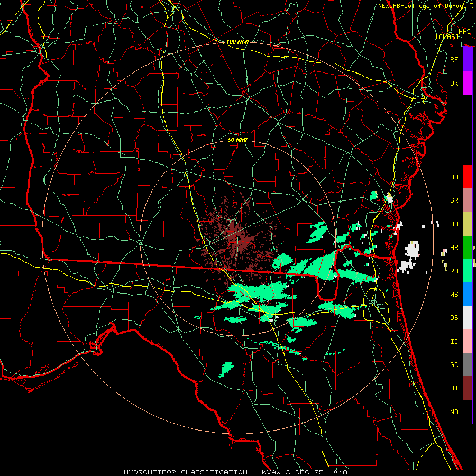
Task: Click the "UK" legend label
Action: tap(454, 84)
